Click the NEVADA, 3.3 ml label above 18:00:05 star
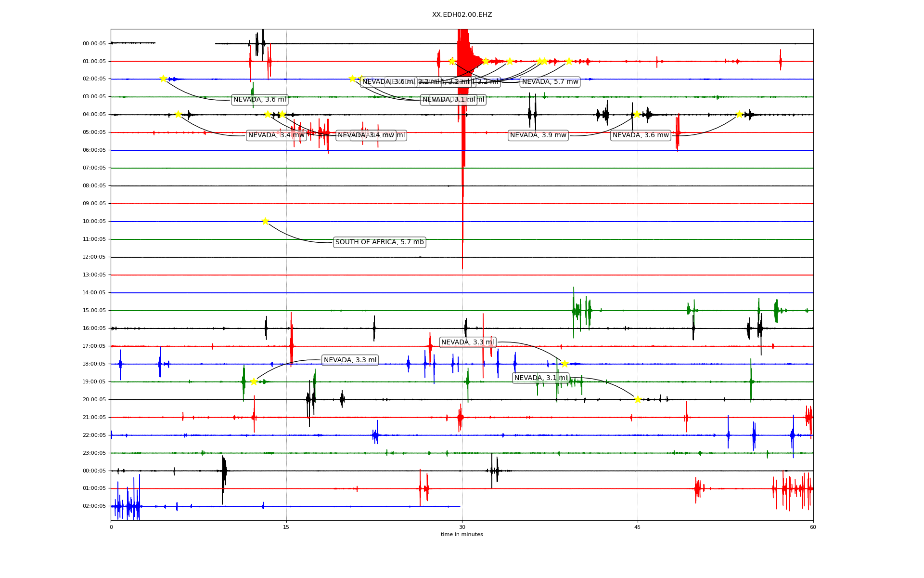The width and height of the screenshot is (924, 578). pyautogui.click(x=467, y=342)
